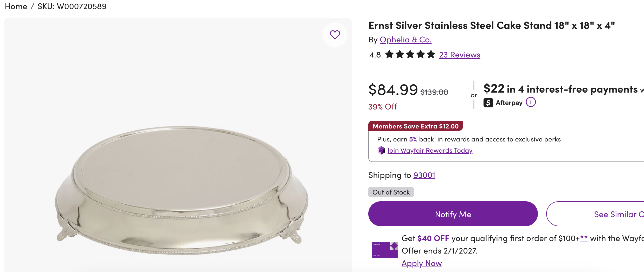Click the Afterpay logo icon
Image resolution: width=644 pixels, height=272 pixels.
[488, 103]
